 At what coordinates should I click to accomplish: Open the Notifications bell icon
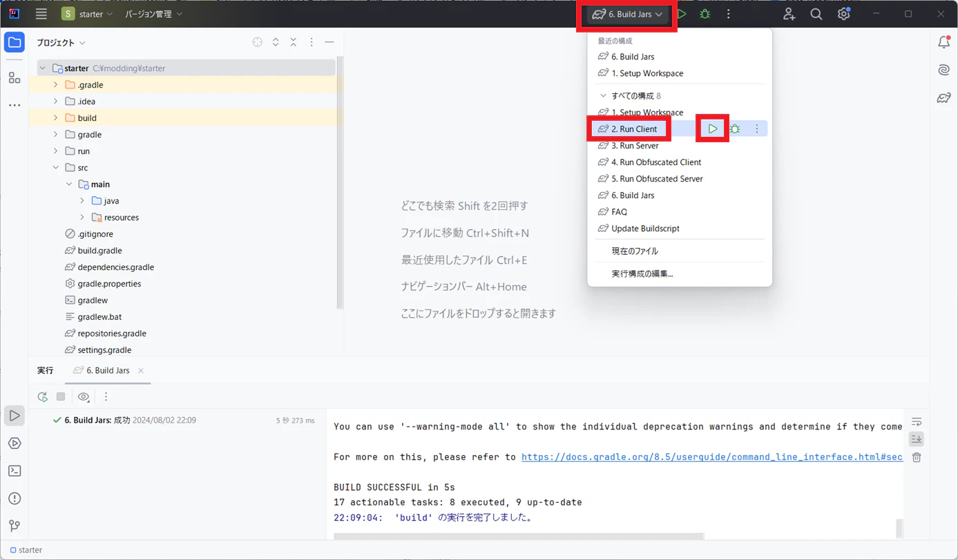point(943,43)
